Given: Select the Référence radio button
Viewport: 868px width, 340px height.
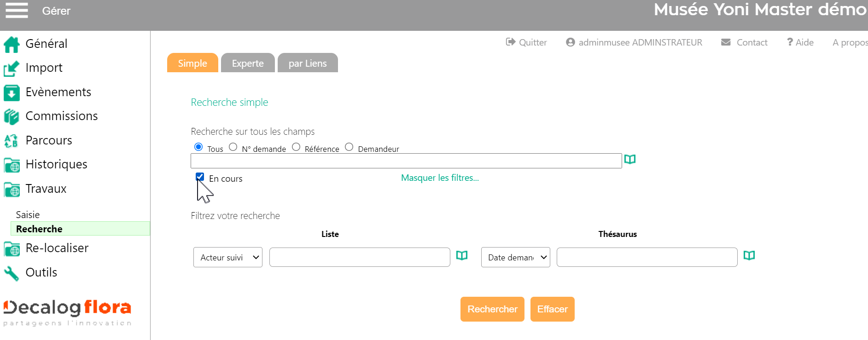Looking at the screenshot, I should click(296, 147).
